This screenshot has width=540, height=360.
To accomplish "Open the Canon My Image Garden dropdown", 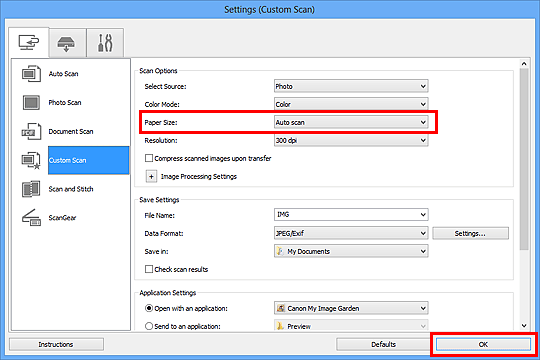I will click(351, 308).
